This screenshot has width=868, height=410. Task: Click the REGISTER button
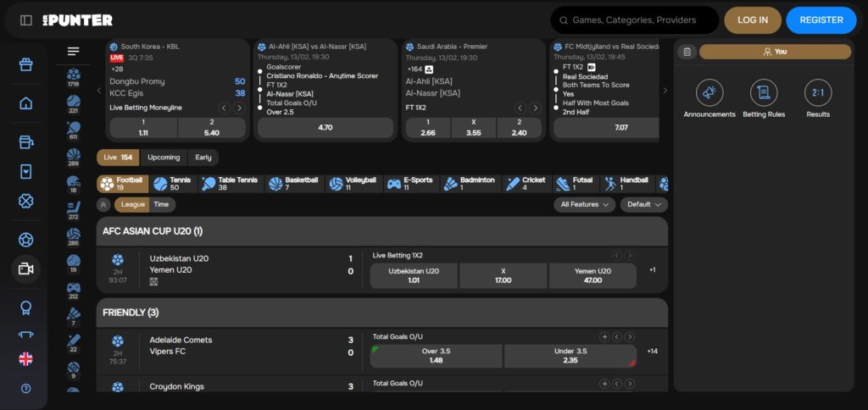[x=821, y=20]
